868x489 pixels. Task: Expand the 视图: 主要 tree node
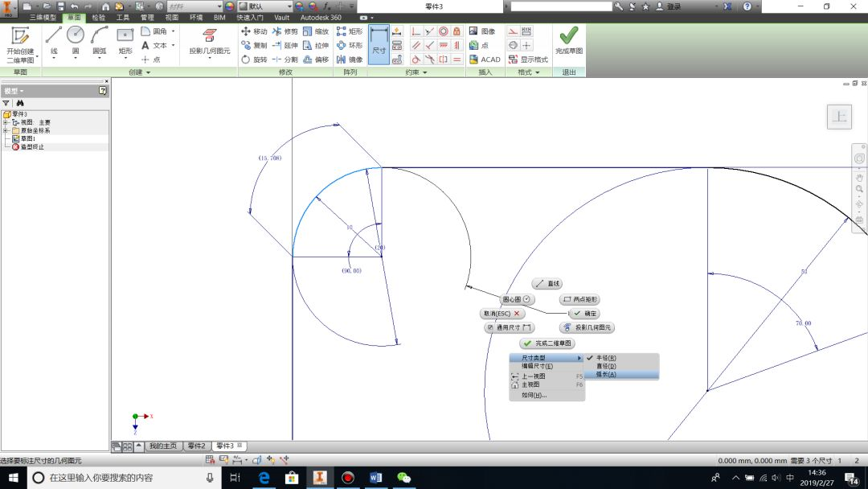[x=6, y=122]
